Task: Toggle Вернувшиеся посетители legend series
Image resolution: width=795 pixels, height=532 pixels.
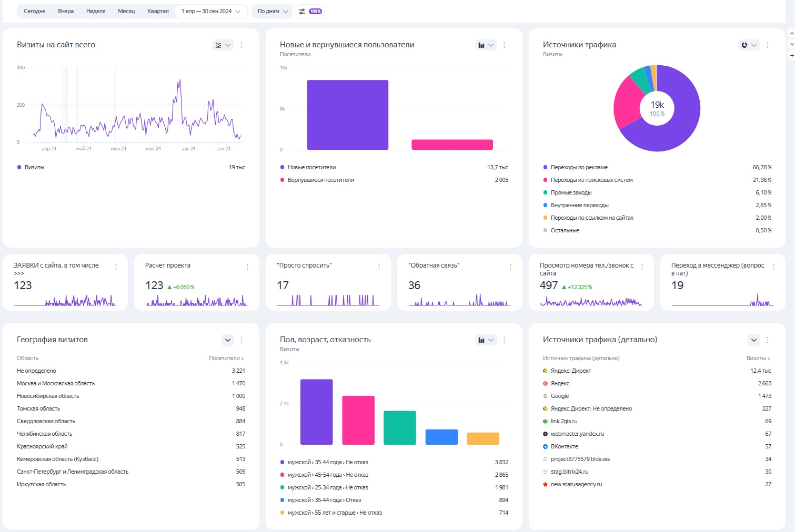Action: [x=317, y=180]
